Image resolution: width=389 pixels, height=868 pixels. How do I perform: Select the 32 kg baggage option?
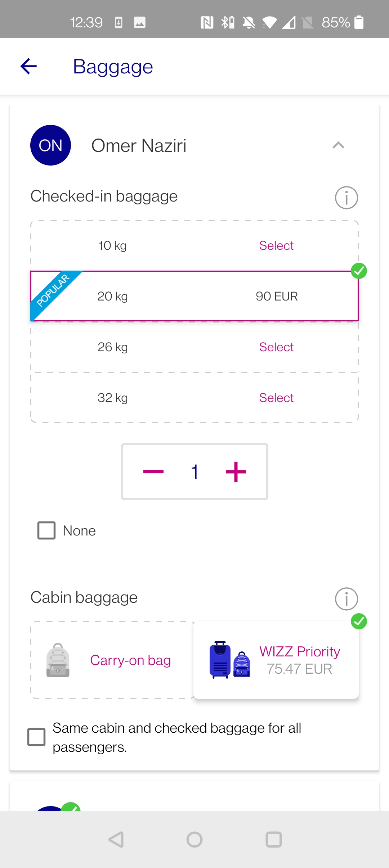coord(194,398)
